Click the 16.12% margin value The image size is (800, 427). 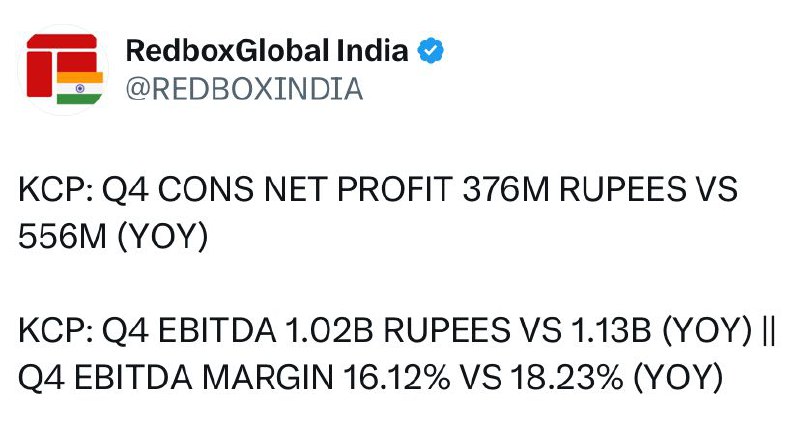pos(396,378)
